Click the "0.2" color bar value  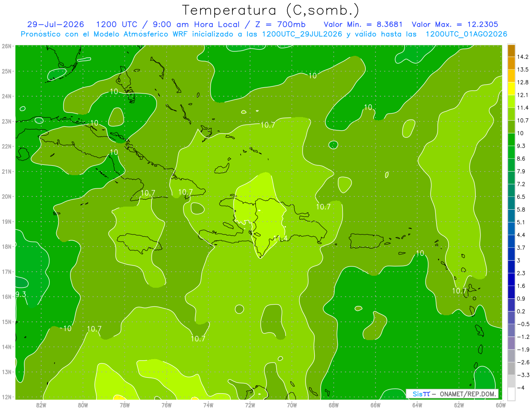click(x=521, y=311)
